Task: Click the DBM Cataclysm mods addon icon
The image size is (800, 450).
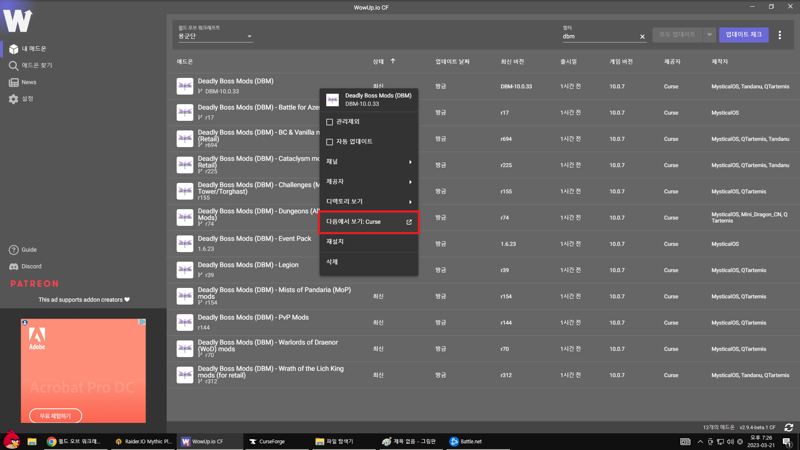Action: (x=185, y=165)
